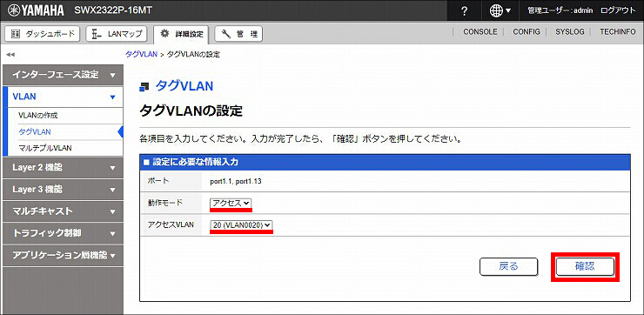Click the タグVLAN heading icon
Viewport: 644px width, 315px height.
(144, 86)
